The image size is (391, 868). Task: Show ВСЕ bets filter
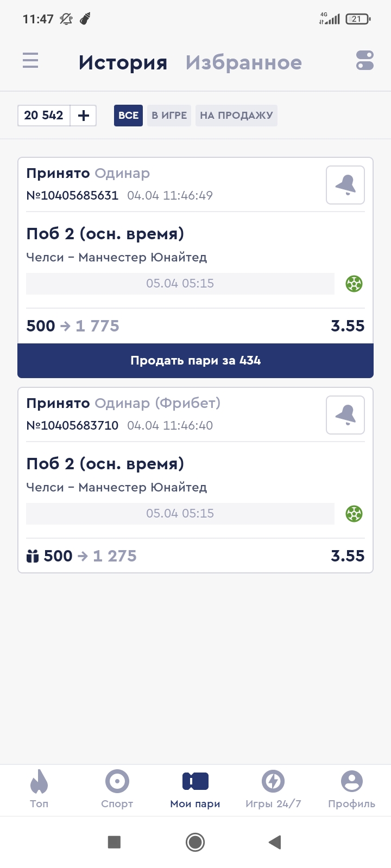pyautogui.click(x=128, y=116)
